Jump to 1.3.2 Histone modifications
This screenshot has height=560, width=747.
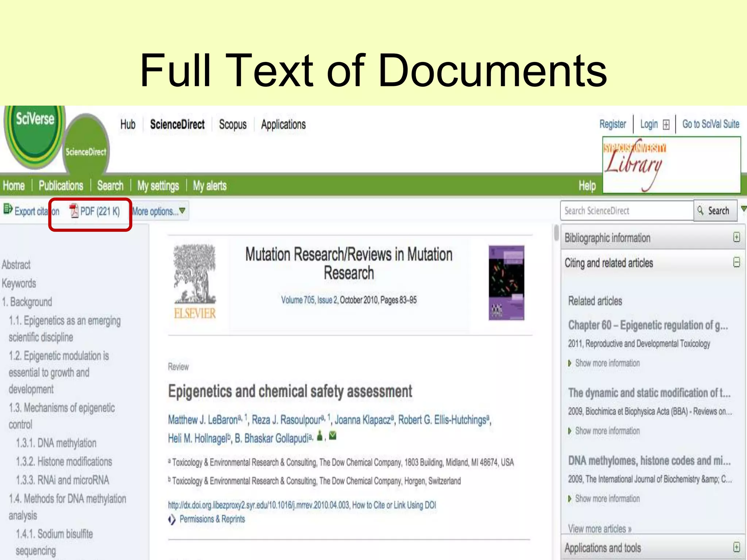pyautogui.click(x=64, y=462)
